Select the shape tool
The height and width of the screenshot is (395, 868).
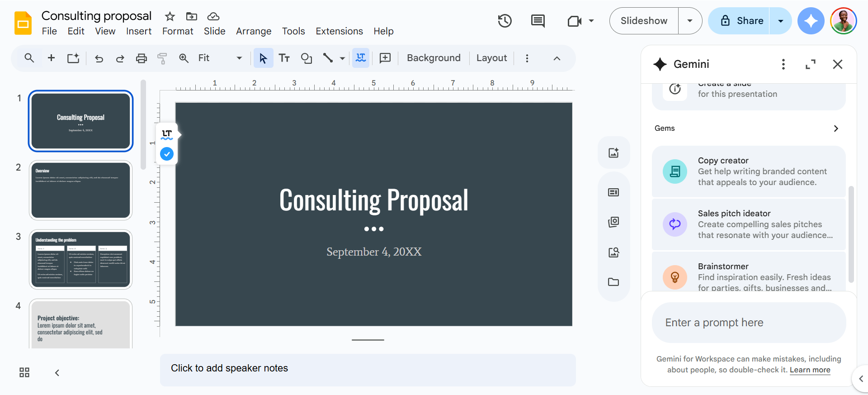pos(307,58)
